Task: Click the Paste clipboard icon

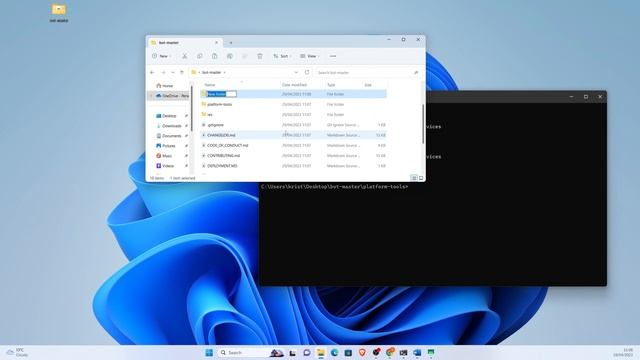Action: point(215,56)
